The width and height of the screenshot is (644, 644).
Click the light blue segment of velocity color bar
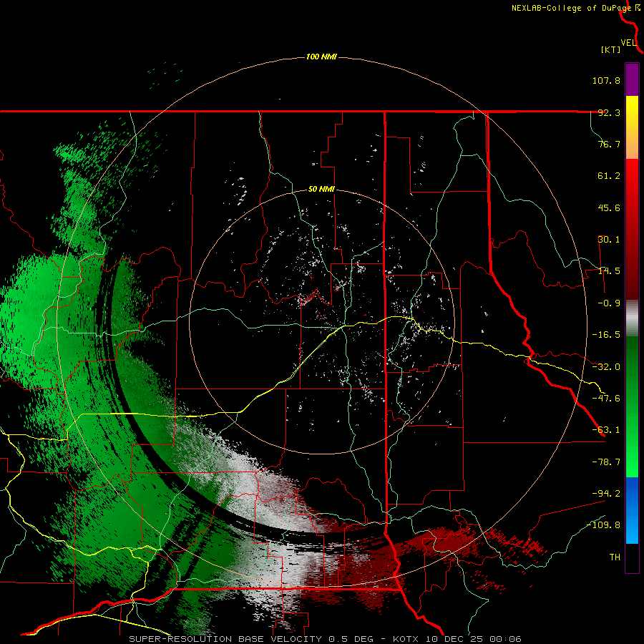(x=632, y=510)
